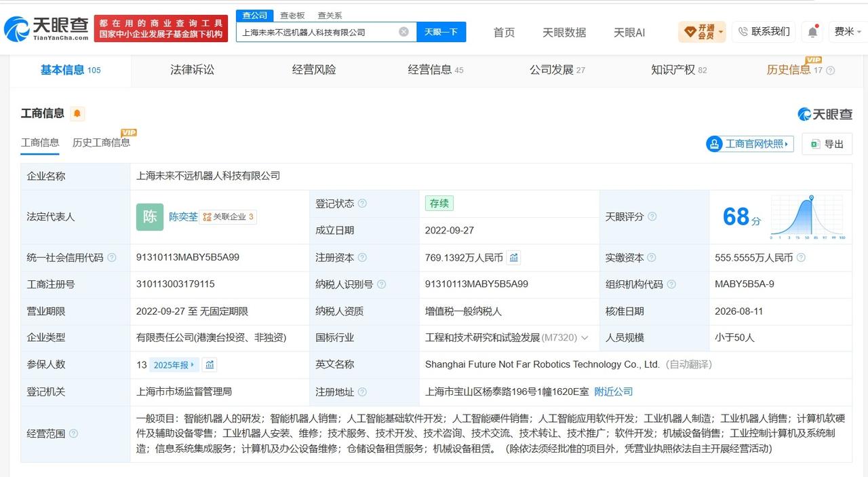
Task: Click the 陈 avatar of legal representative
Action: [150, 217]
